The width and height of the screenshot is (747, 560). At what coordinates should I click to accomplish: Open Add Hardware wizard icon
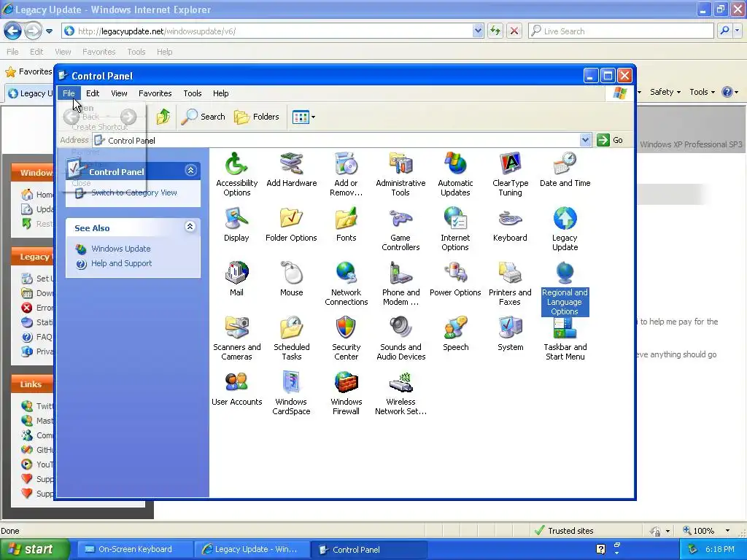(291, 170)
